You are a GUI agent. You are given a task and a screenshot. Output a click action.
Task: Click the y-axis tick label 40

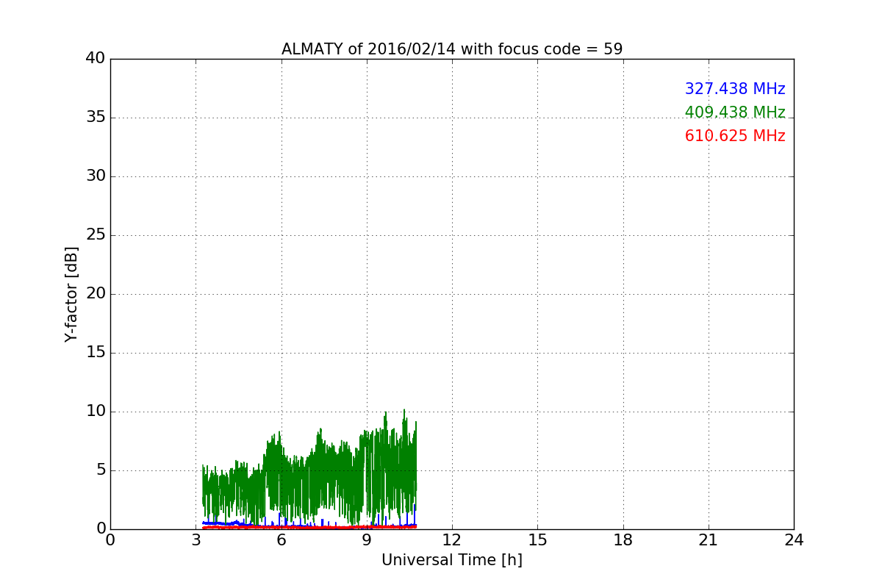[95, 59]
